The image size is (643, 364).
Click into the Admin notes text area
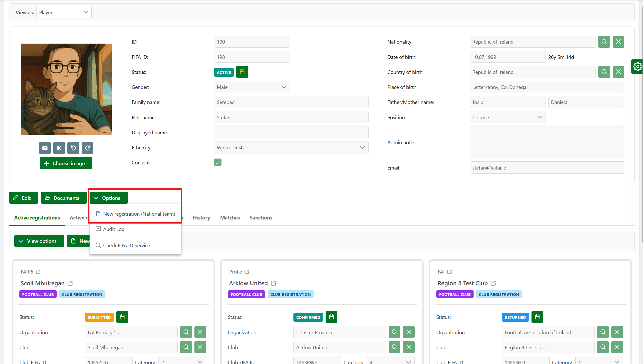[x=547, y=142]
